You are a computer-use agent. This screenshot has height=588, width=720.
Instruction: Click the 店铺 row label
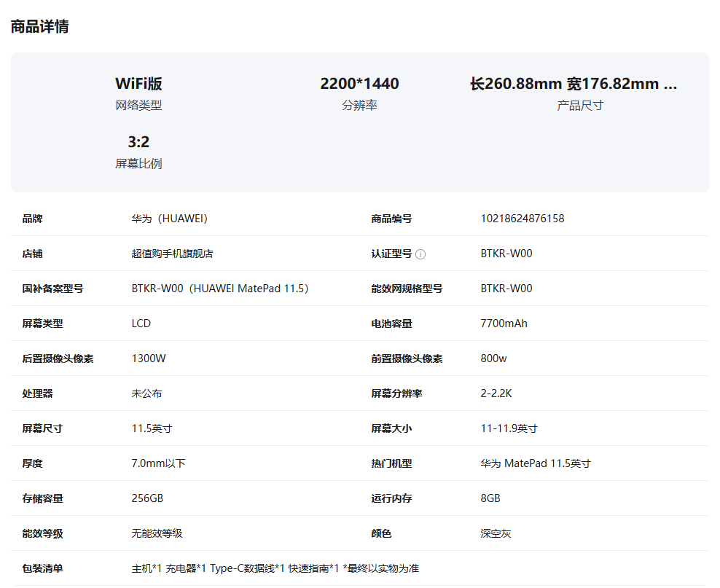pyautogui.click(x=32, y=254)
